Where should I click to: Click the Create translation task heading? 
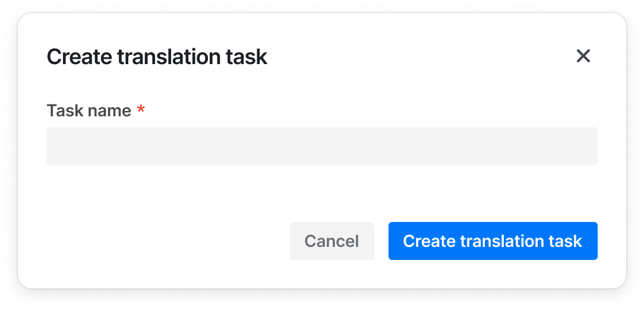157,56
